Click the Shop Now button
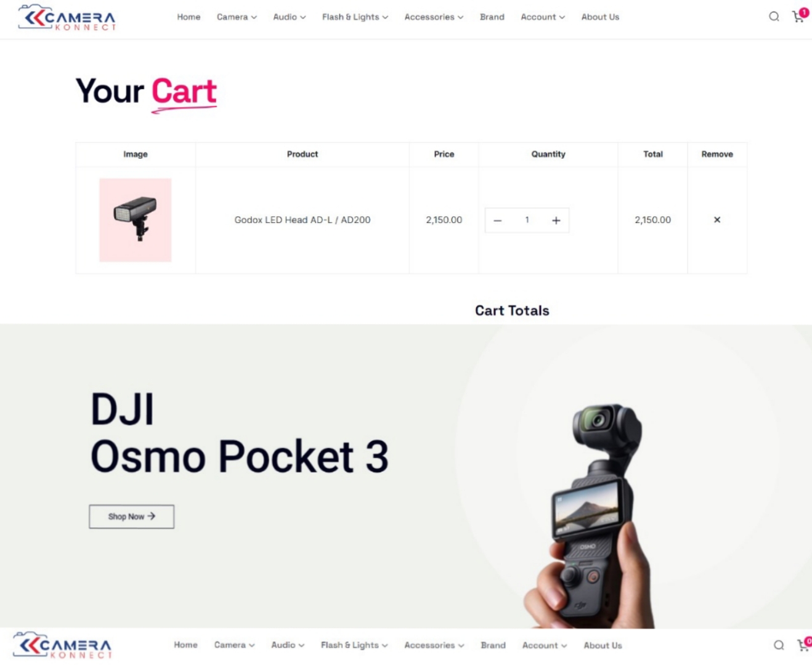 click(x=132, y=517)
